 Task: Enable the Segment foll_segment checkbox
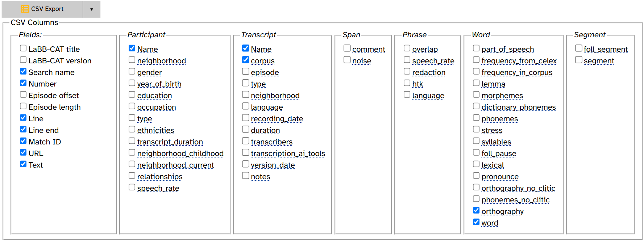(579, 48)
